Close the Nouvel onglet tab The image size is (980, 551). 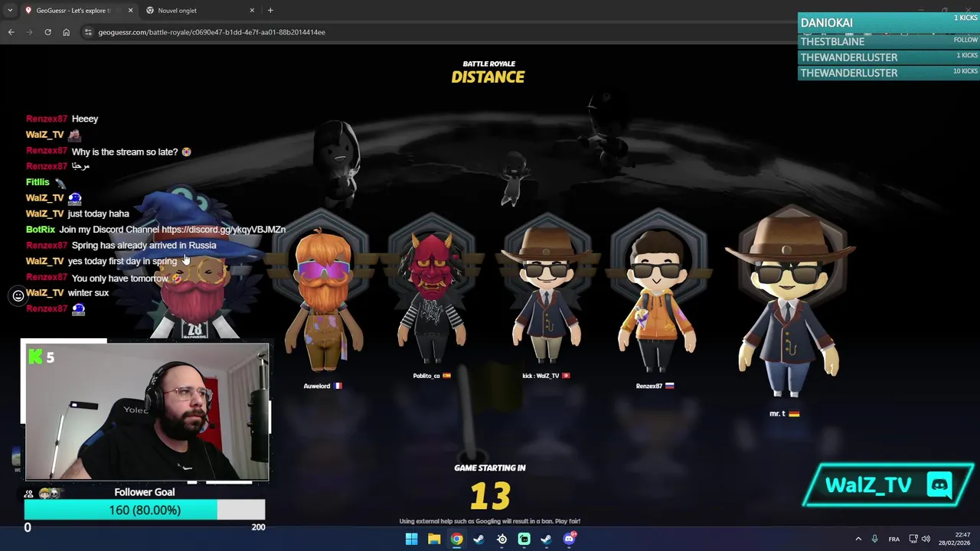tap(252, 10)
